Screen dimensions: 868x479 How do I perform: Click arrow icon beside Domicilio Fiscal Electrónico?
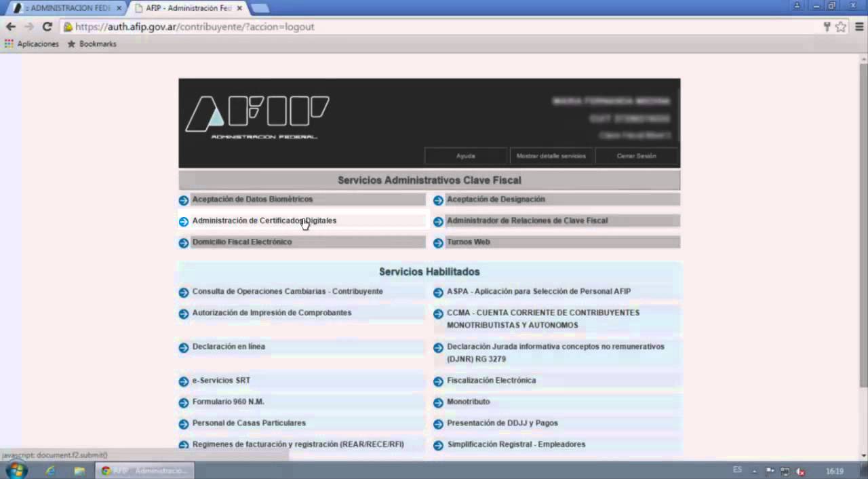[184, 243]
